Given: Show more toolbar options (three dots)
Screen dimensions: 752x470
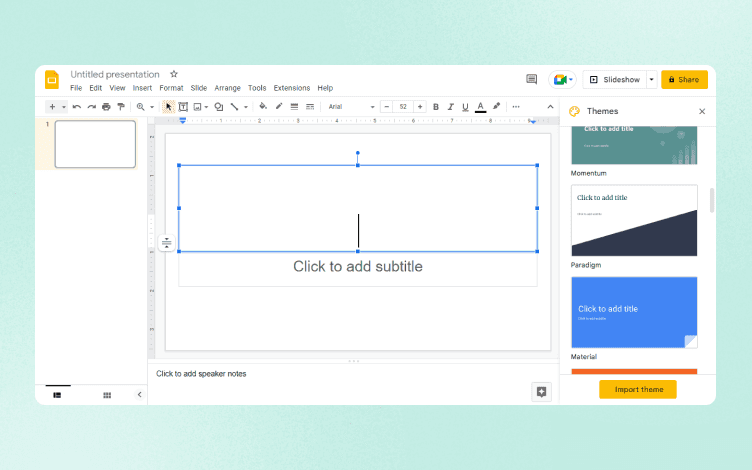Looking at the screenshot, I should point(516,106).
